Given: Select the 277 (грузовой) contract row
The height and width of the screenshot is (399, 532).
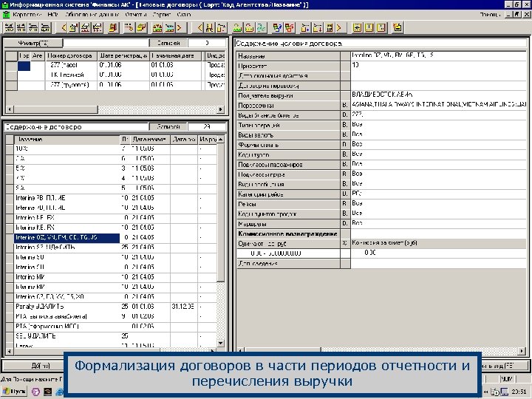Looking at the screenshot, I should tap(121, 85).
